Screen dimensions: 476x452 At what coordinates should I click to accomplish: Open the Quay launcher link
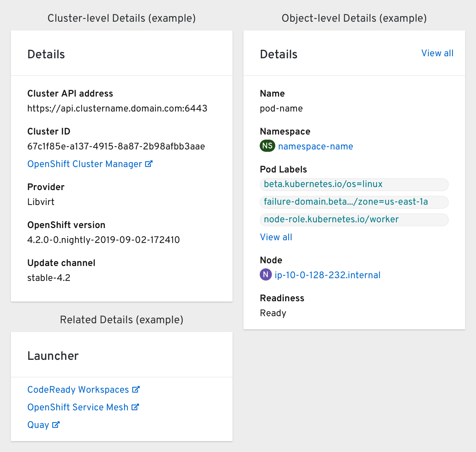tap(38, 425)
